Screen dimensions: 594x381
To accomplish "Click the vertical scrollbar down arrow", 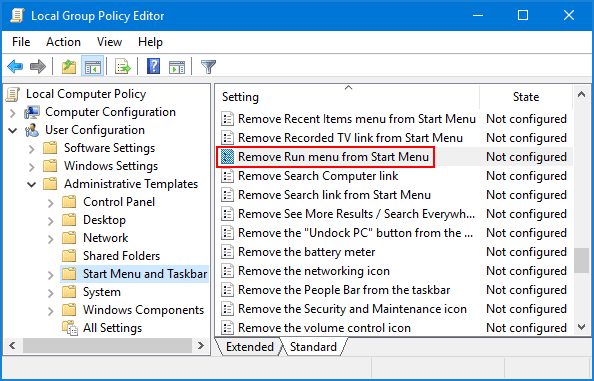I will click(581, 327).
